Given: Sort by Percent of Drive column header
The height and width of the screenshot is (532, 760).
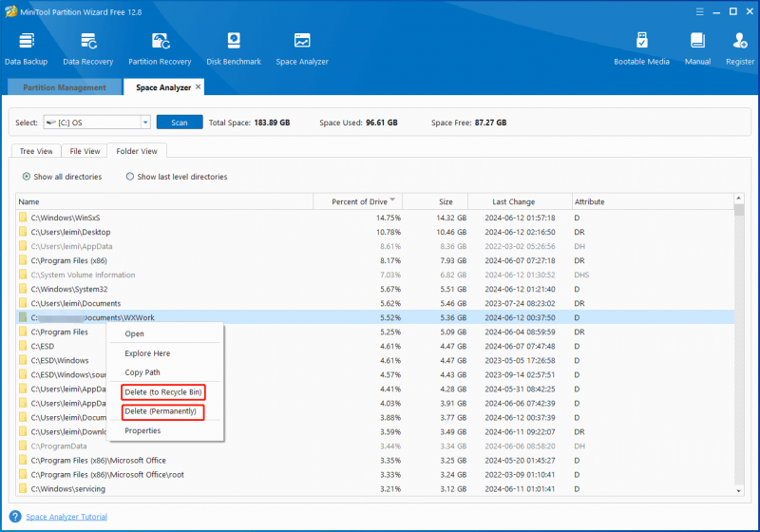Looking at the screenshot, I should coord(358,201).
